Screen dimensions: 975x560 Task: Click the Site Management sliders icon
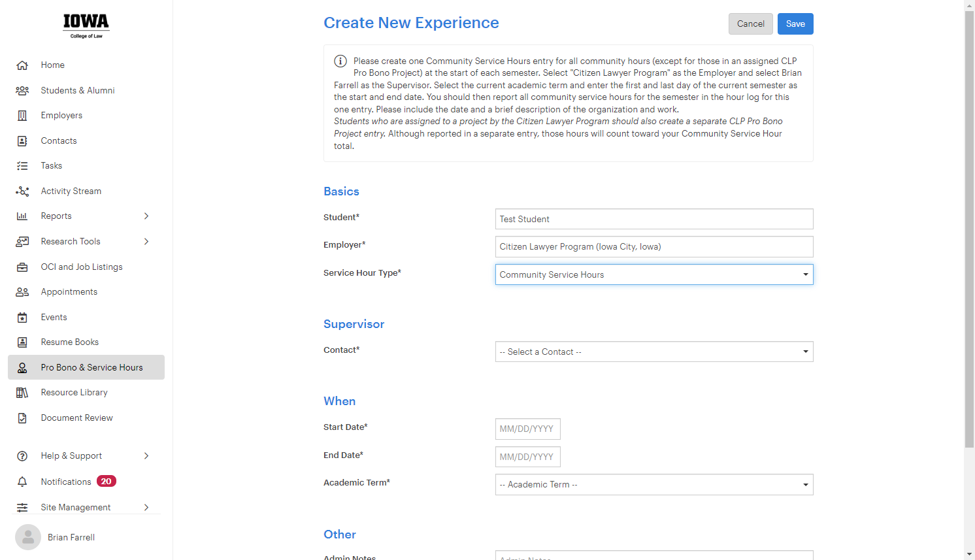tap(22, 508)
